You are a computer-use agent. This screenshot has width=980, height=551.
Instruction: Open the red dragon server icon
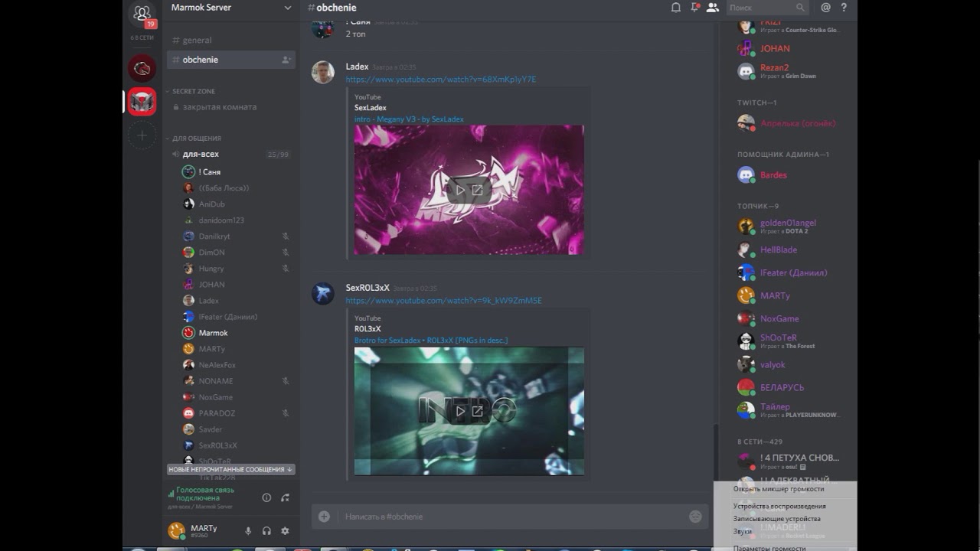click(x=142, y=69)
